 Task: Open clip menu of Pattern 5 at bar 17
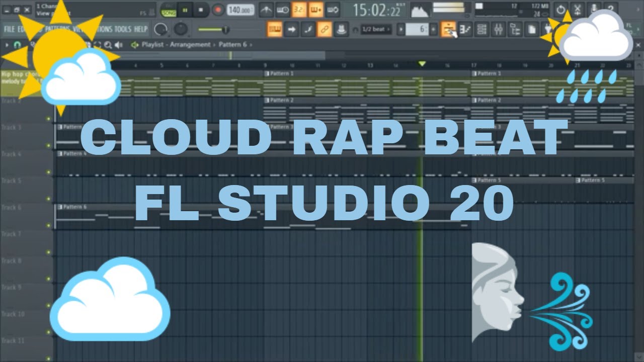[474, 180]
